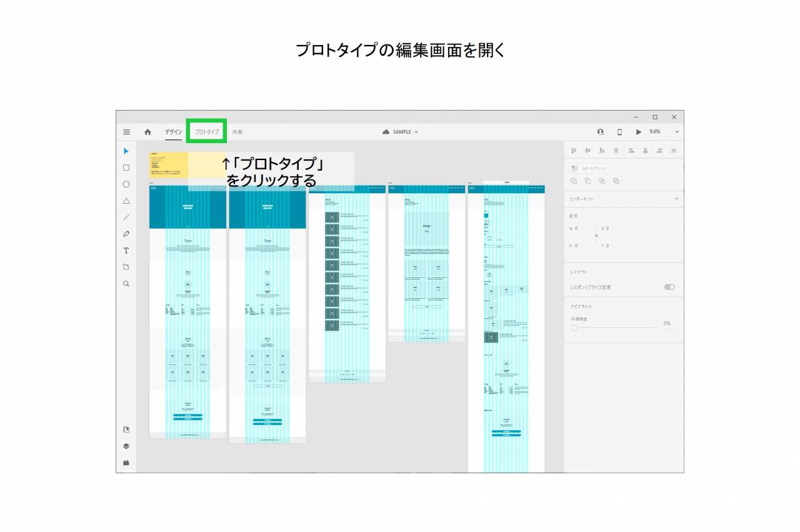Pick the Select arrow tool

click(x=126, y=151)
